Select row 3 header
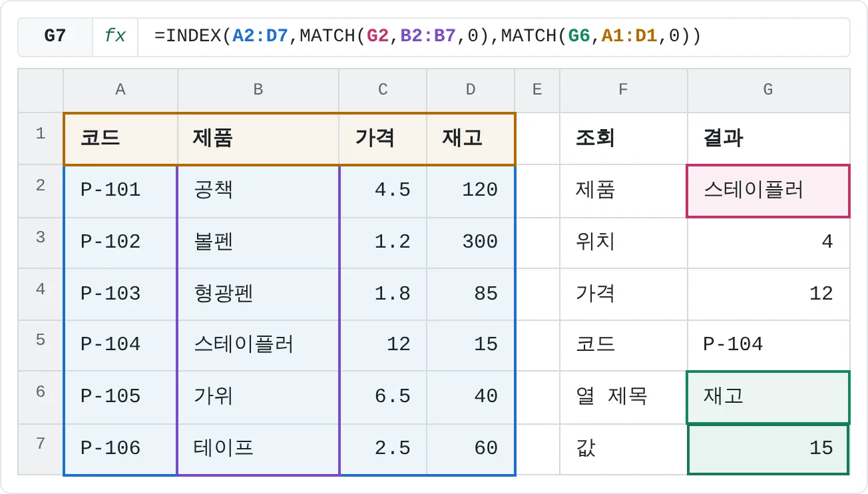868x494 pixels. click(x=41, y=242)
